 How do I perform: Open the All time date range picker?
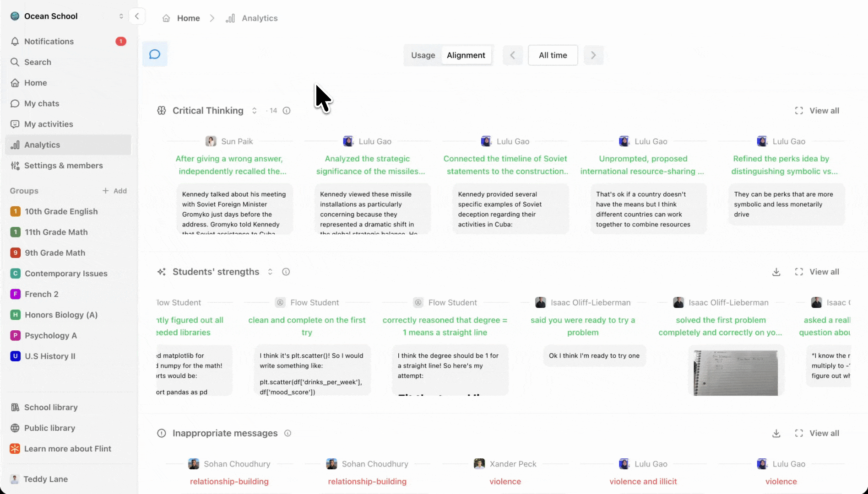[x=553, y=55]
